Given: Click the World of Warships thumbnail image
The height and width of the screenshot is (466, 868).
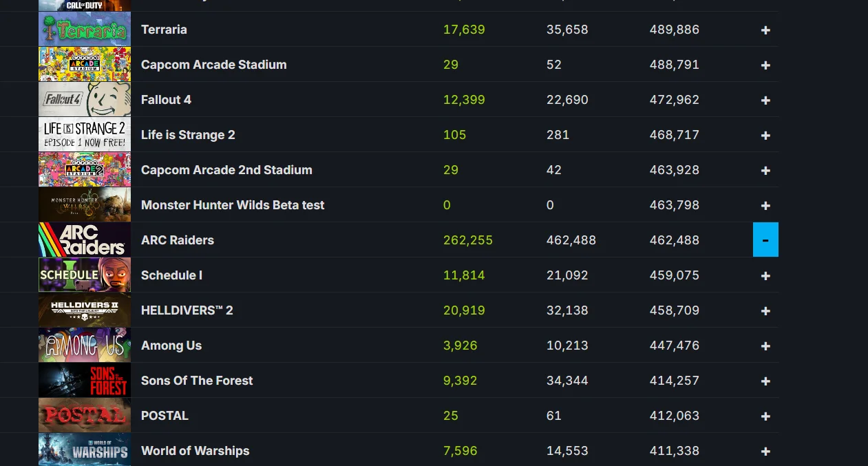Looking at the screenshot, I should coord(85,450).
